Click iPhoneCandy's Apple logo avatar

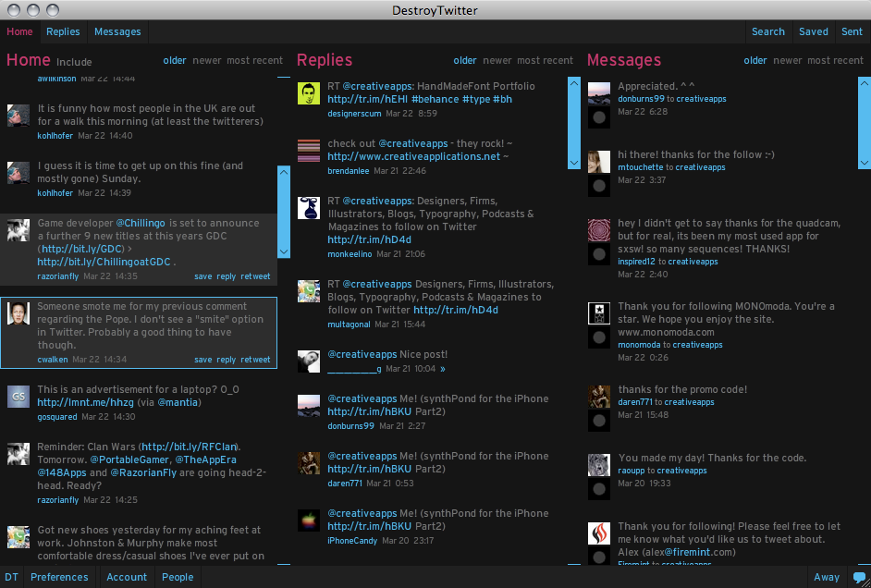coord(309,521)
